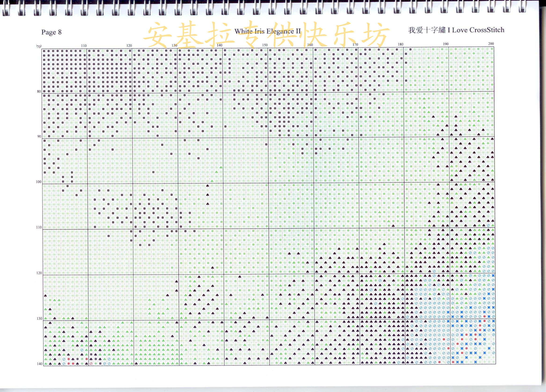Image resolution: width=546 pixels, height=392 pixels.
Task: Click column marker 200 at the top right
Action: click(491, 44)
